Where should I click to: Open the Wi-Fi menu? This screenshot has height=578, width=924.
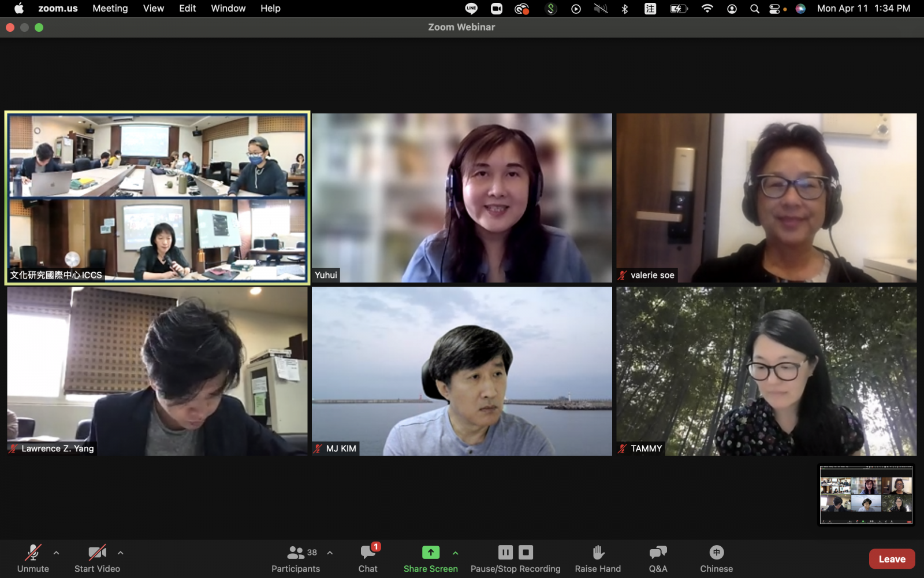(707, 8)
